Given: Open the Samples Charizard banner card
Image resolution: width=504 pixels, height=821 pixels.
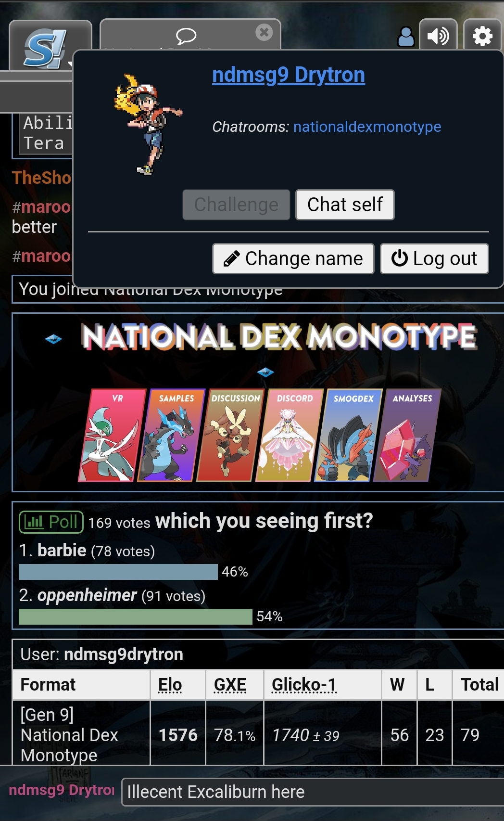Looking at the screenshot, I should click(171, 435).
